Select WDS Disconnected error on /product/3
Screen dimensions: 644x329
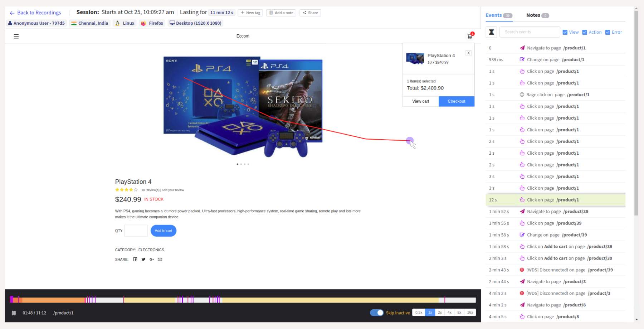[555, 293]
